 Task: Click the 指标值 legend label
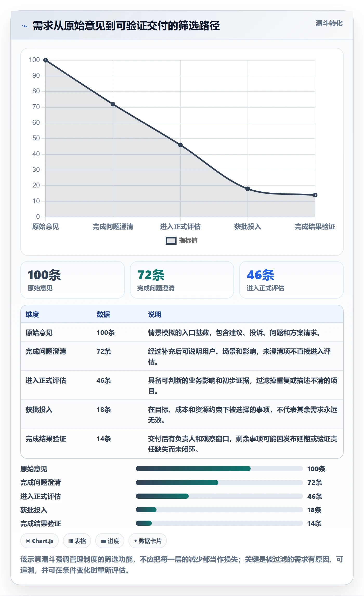pyautogui.click(x=188, y=241)
